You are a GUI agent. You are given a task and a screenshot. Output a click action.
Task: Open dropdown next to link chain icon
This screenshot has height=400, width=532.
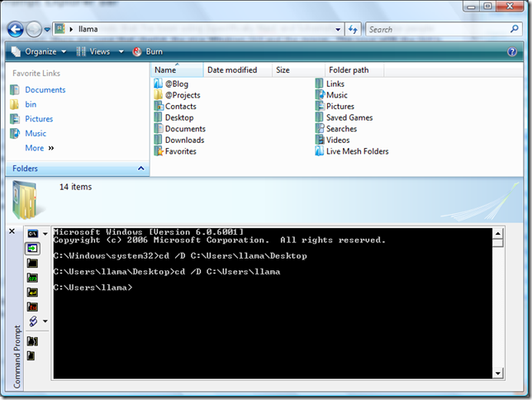45,321
